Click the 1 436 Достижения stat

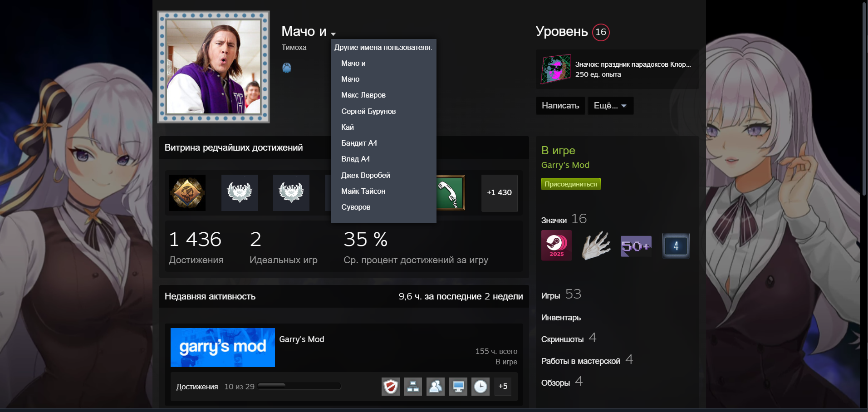(196, 247)
